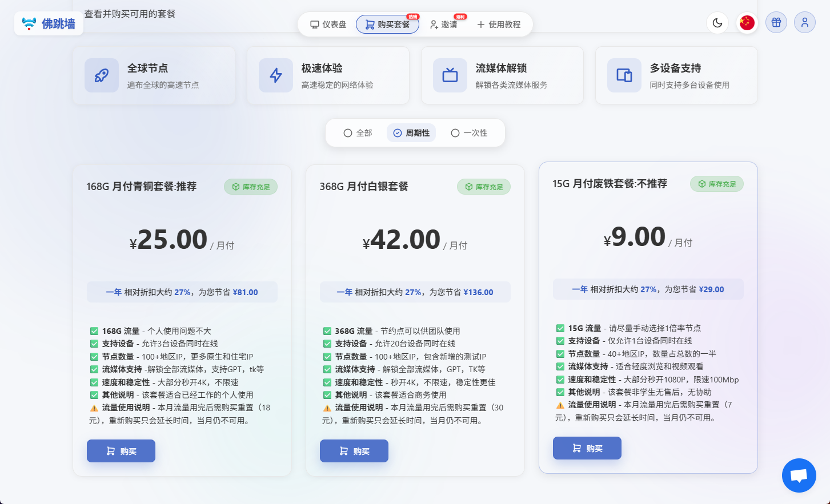
Task: Click the ¥9.00 monthly price
Action: click(x=648, y=237)
